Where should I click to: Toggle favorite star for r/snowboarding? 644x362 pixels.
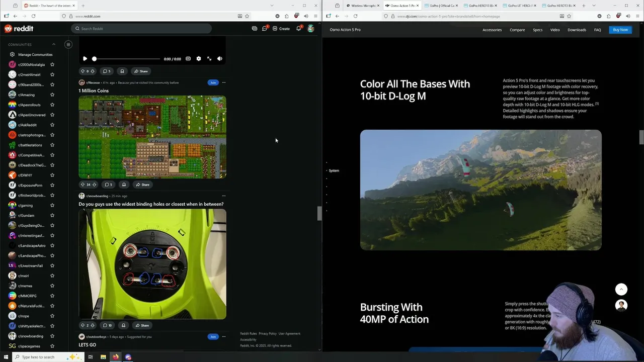click(52, 336)
